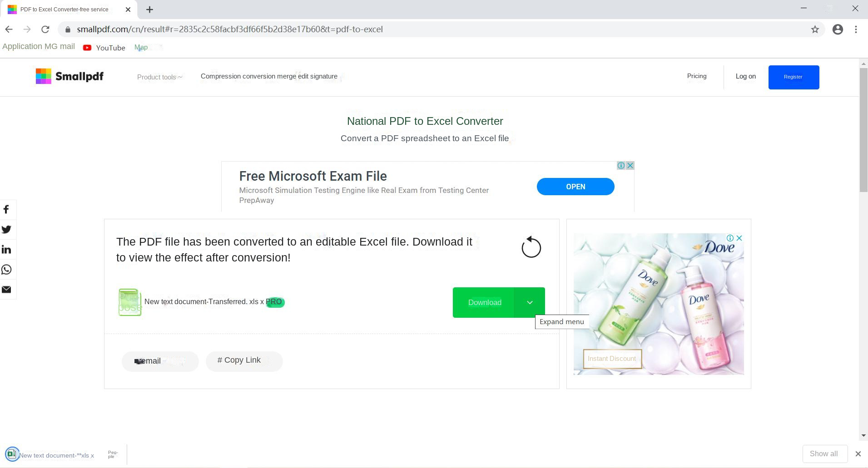Screen dimensions: 868x468
Task: Close the downloads bar
Action: click(x=858, y=453)
